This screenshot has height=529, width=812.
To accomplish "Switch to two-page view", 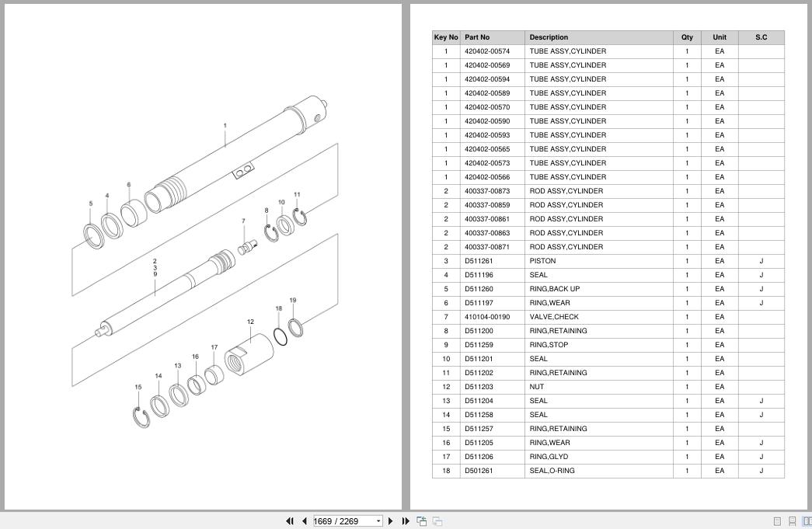I will click(x=807, y=521).
